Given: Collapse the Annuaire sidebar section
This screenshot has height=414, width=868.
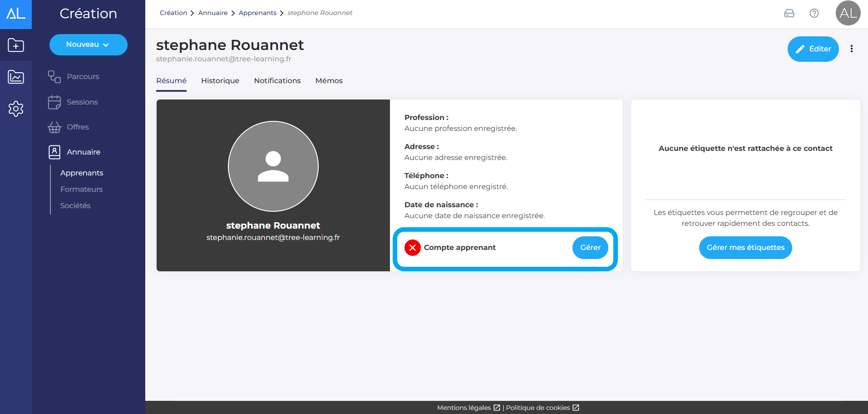Looking at the screenshot, I should (84, 152).
